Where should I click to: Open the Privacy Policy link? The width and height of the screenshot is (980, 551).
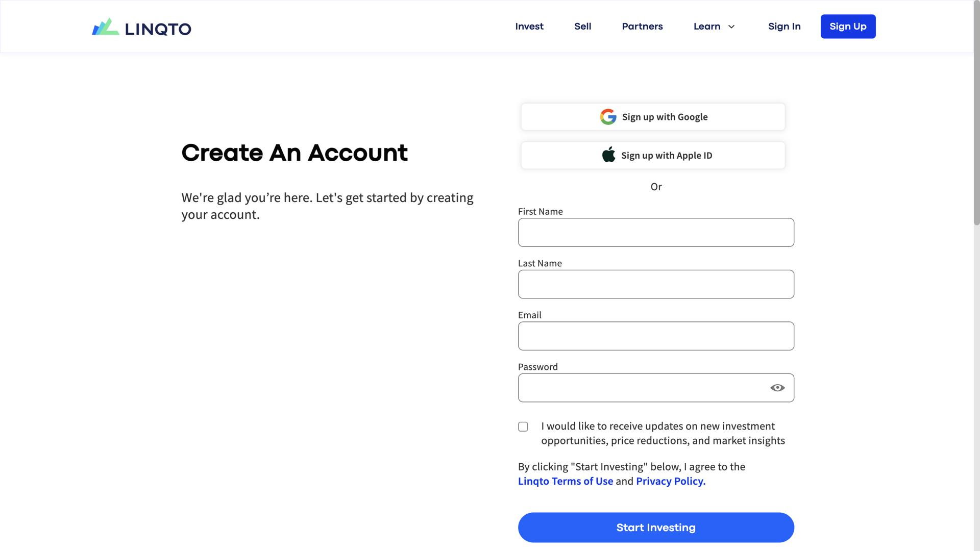coord(670,481)
